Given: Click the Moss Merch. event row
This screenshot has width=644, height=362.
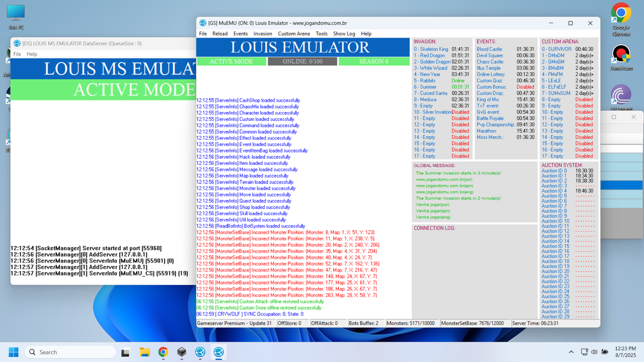Looking at the screenshot, I should [506, 137].
